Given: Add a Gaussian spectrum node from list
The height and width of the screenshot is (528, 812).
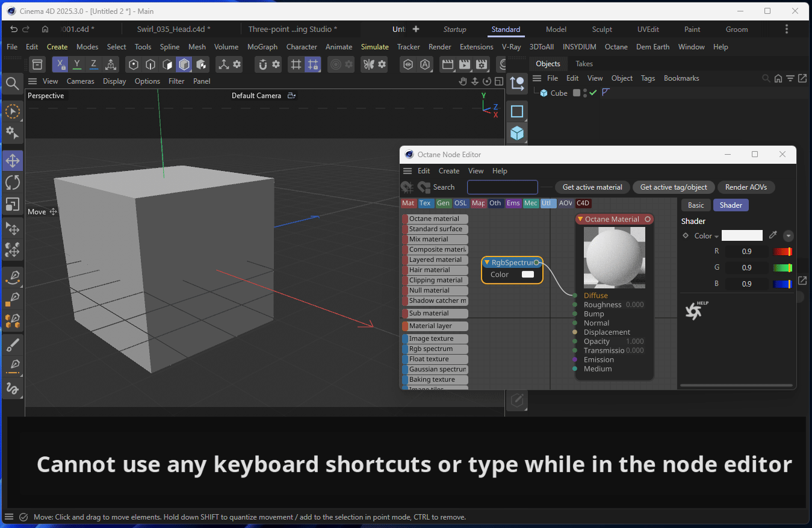Looking at the screenshot, I should pyautogui.click(x=435, y=370).
